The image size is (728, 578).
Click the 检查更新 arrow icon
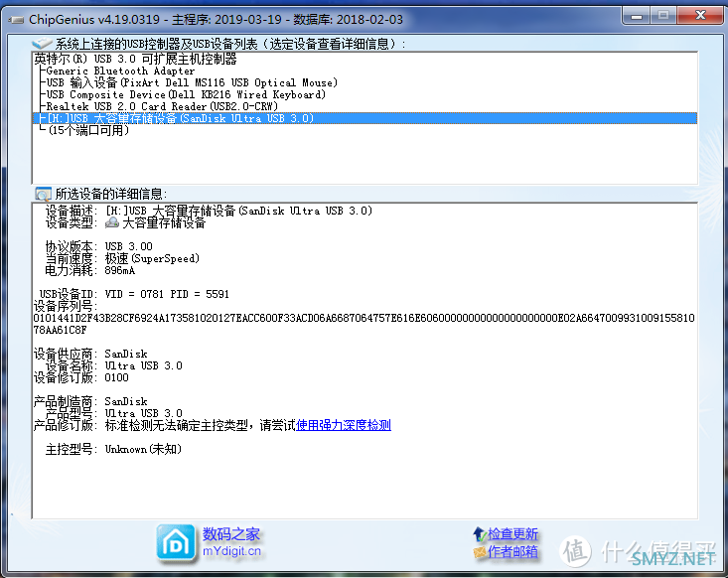pos(479,534)
